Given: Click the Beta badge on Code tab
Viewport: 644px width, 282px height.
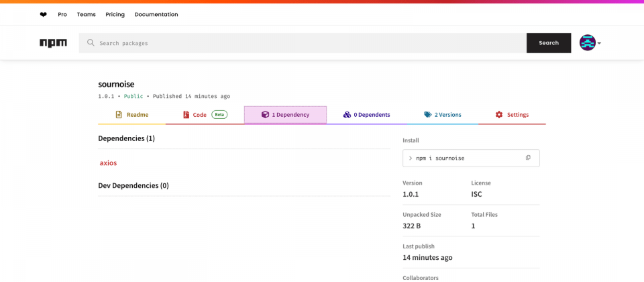Looking at the screenshot, I should [220, 115].
